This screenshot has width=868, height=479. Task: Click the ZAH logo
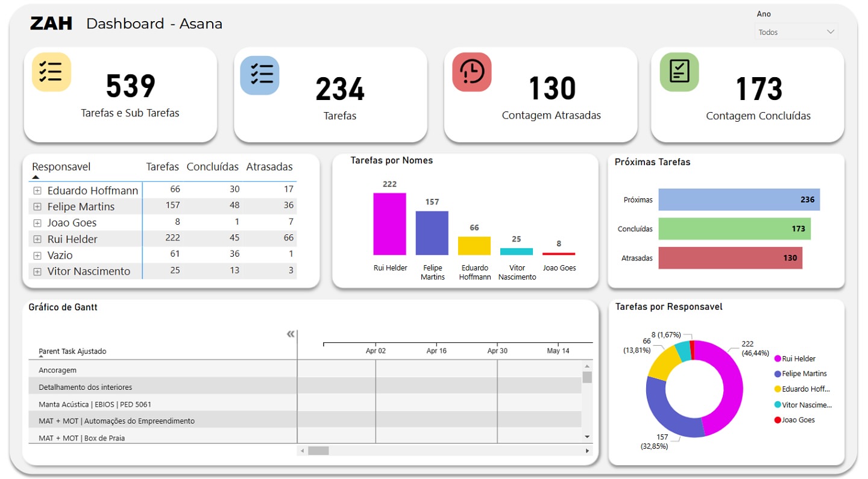51,24
